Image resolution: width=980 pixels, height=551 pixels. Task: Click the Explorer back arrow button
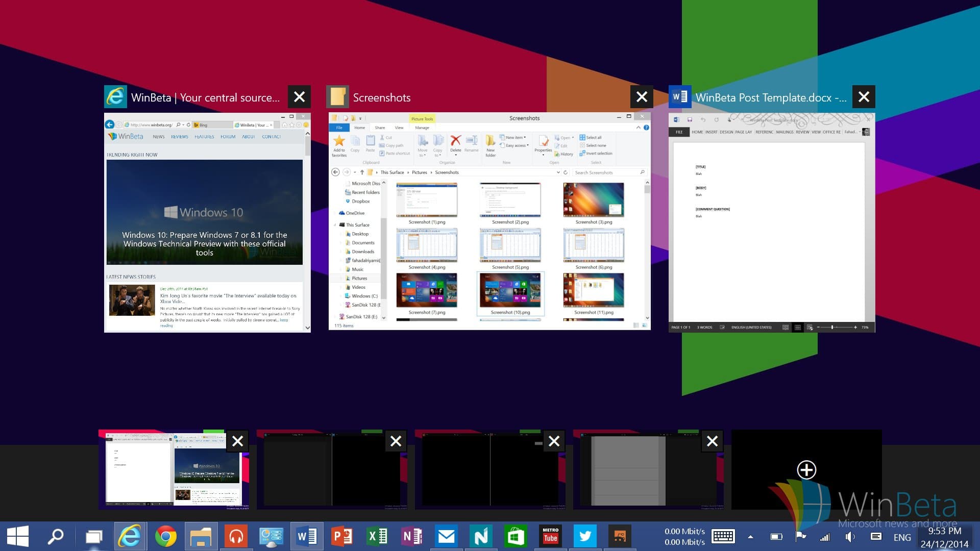click(x=335, y=172)
